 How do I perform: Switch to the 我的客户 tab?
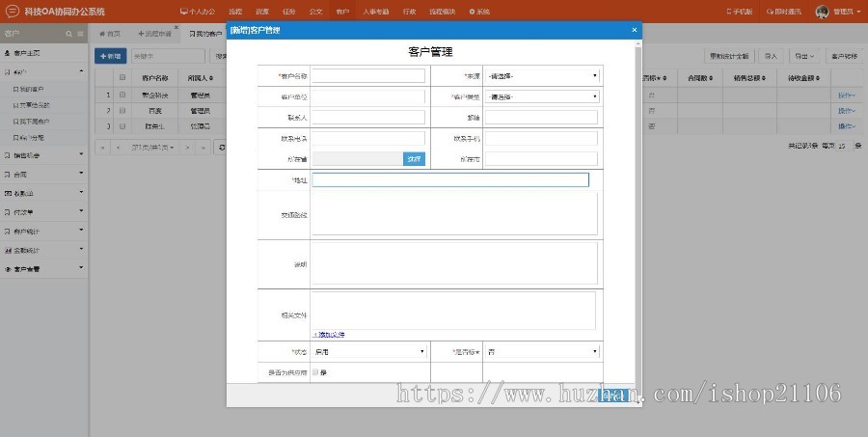pos(204,34)
